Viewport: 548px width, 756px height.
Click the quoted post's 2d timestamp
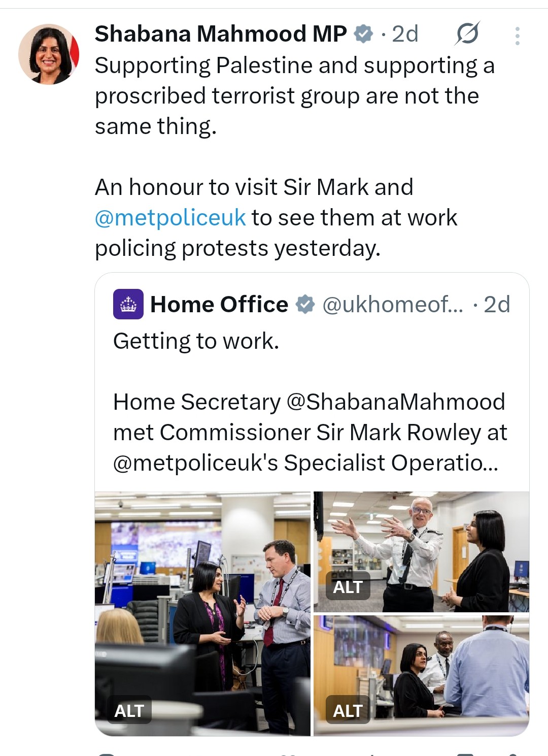[497, 304]
